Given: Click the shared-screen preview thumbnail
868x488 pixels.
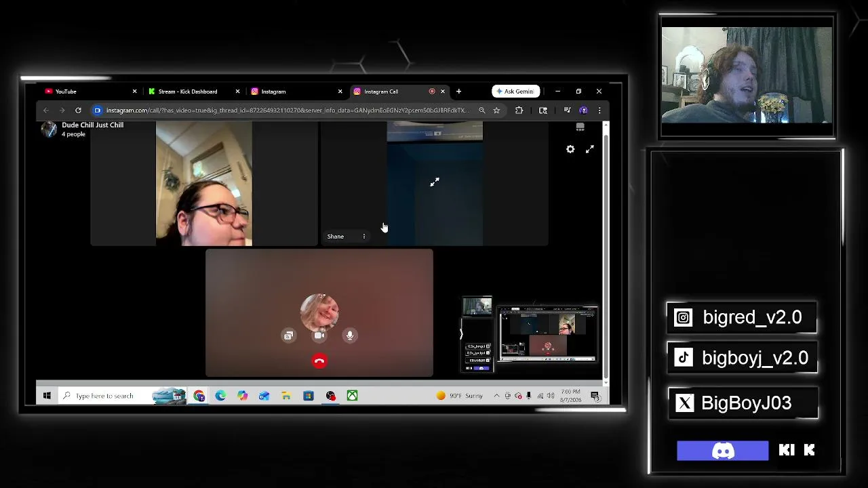Looking at the screenshot, I should click(x=548, y=335).
